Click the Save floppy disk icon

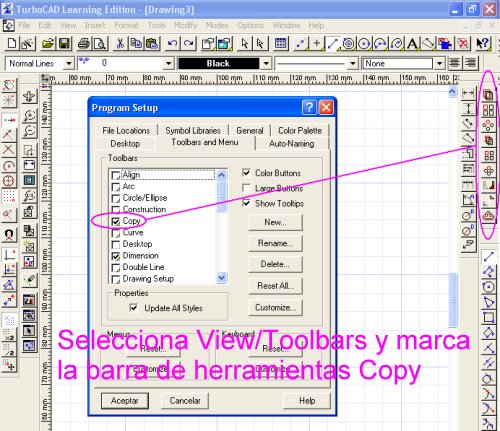(64, 43)
